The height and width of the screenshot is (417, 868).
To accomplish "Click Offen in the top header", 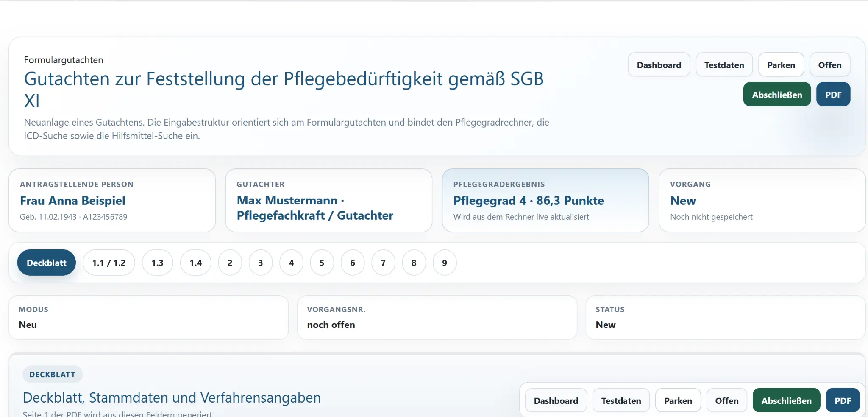I will (x=830, y=65).
